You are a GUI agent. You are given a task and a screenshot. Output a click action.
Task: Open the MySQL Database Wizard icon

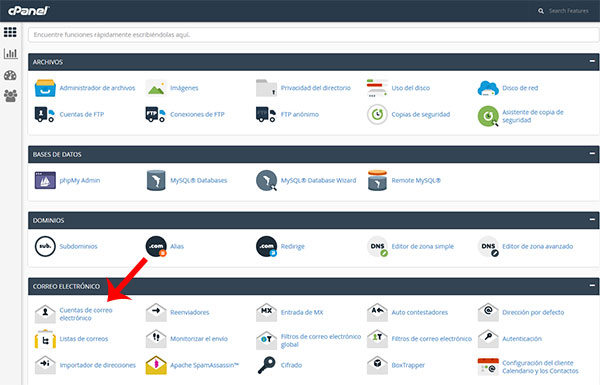point(266,180)
